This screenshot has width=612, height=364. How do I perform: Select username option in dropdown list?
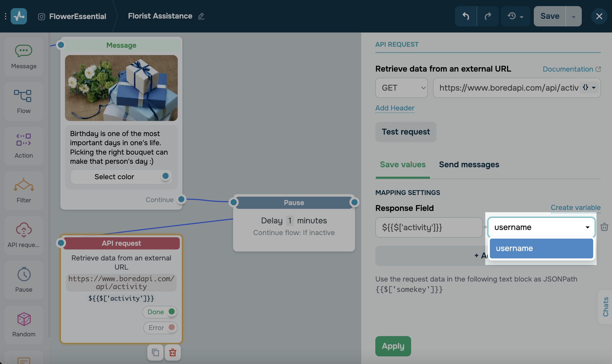tap(541, 248)
